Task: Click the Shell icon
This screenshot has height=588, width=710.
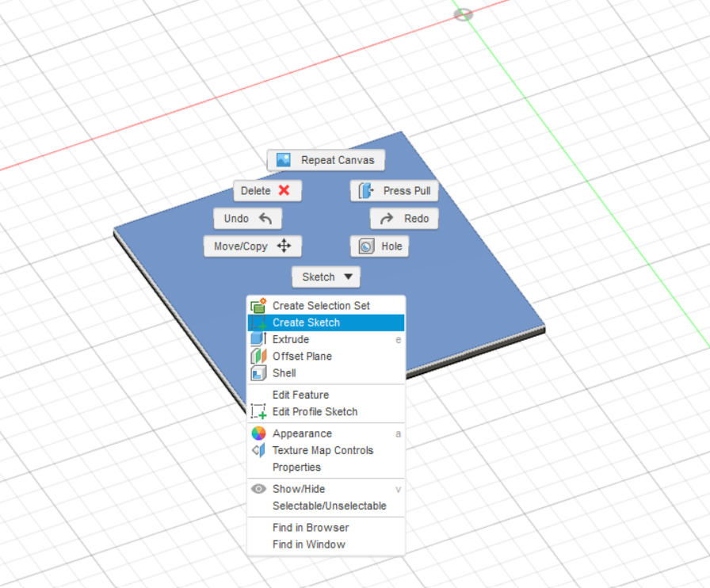Action: (x=258, y=372)
